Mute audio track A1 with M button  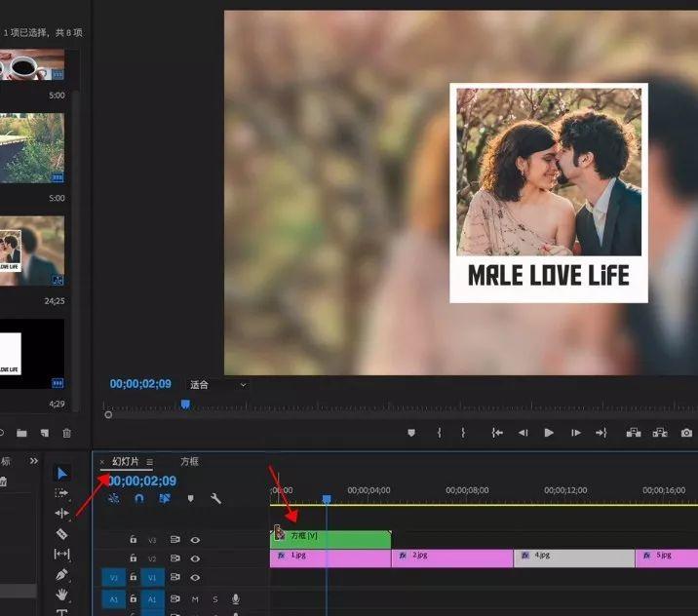[x=195, y=599]
